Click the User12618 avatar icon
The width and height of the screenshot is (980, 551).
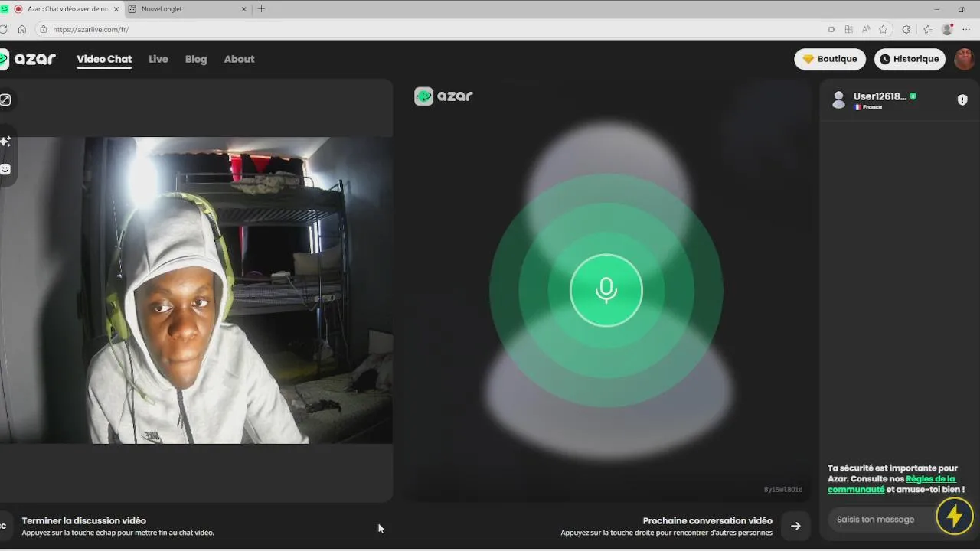[x=838, y=99]
